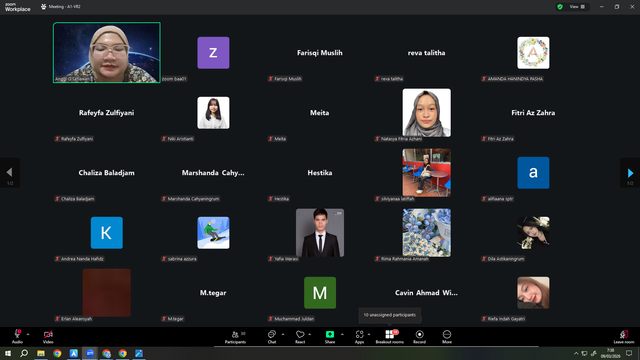The image size is (640, 360).
Task: Open the Apps button
Action: [360, 337]
